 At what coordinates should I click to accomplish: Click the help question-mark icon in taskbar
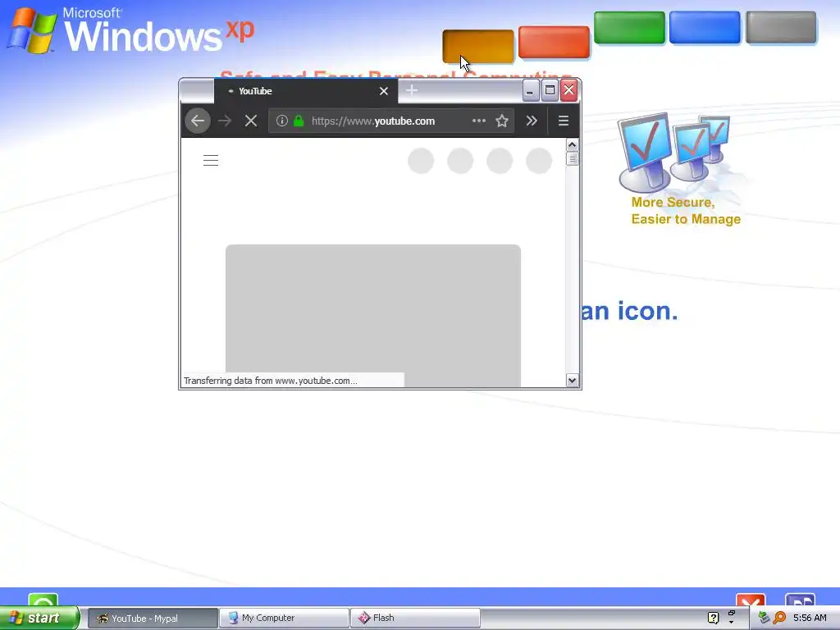713,618
